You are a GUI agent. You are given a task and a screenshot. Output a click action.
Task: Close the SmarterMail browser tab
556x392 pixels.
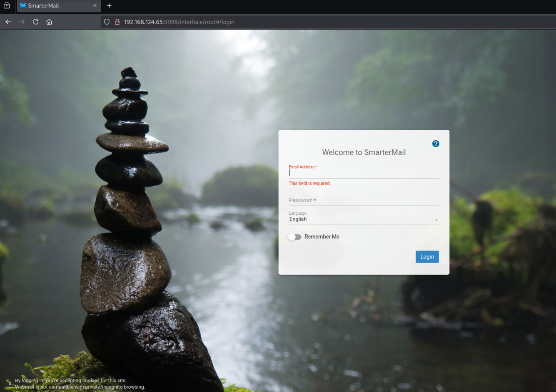[95, 6]
